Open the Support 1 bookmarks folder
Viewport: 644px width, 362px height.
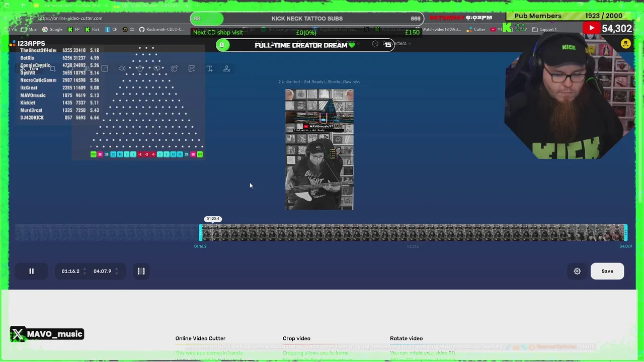click(544, 29)
